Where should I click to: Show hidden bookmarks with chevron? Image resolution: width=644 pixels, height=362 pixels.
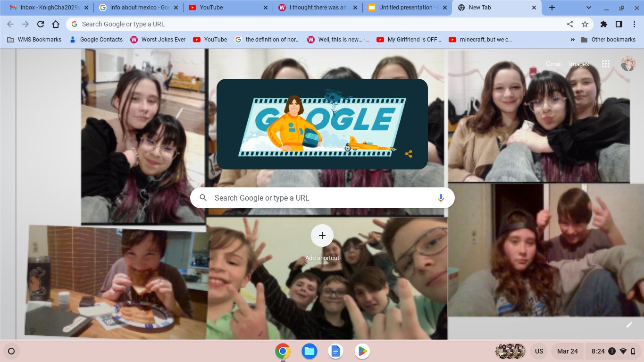point(573,40)
